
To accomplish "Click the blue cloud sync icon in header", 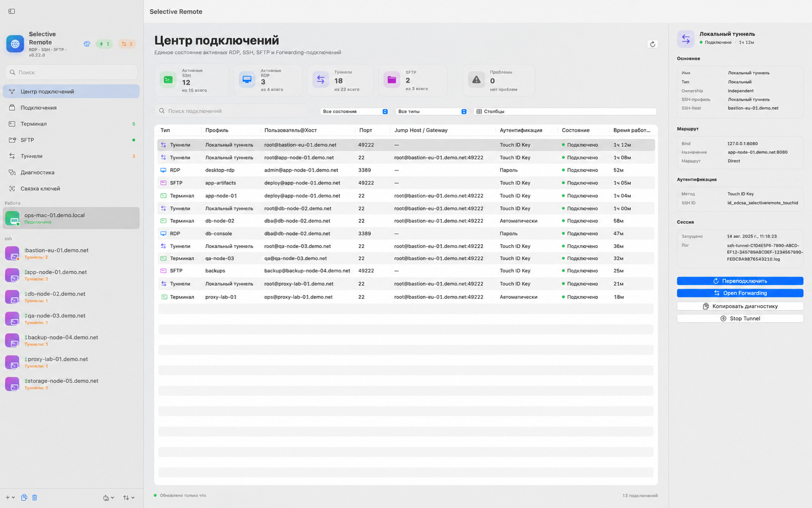I will [87, 44].
